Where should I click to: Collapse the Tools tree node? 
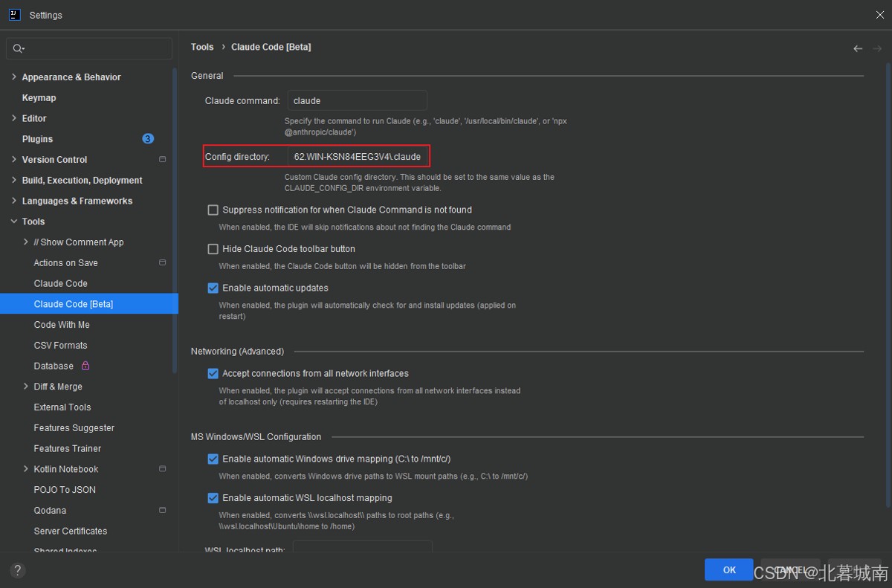tap(14, 222)
